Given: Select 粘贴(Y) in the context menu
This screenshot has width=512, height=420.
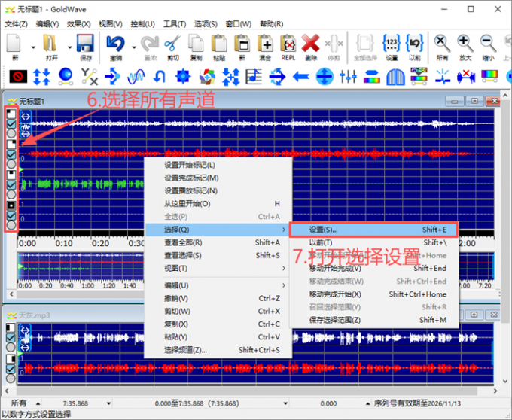Looking at the screenshot, I should pyautogui.click(x=218, y=336).
